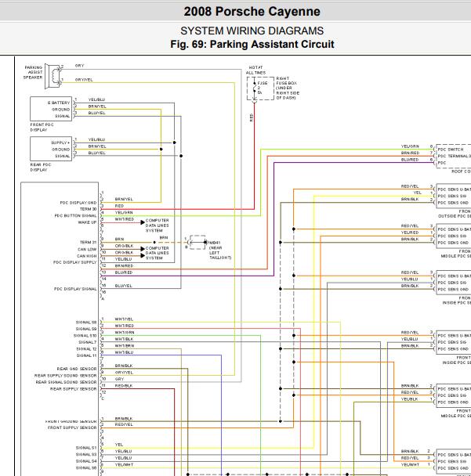Image resolution: width=471 pixels, height=476 pixels.
Task: Click the 'PDC DISPLAY SIGNAL' pin label
Action: 75,289
